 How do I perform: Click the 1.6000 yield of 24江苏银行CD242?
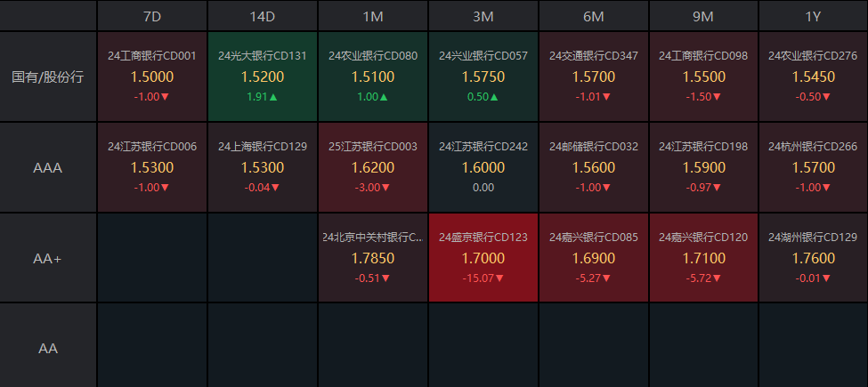(483, 168)
